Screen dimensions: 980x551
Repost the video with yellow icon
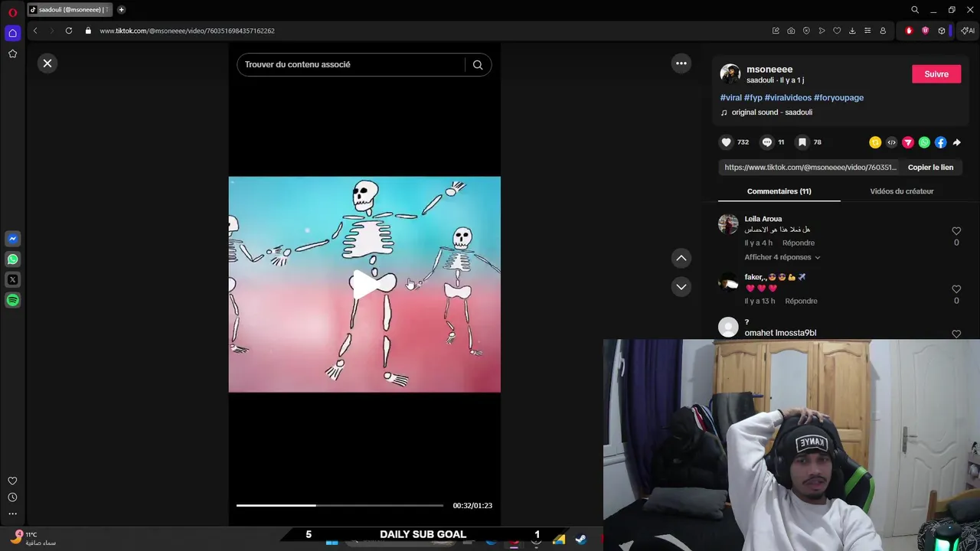(x=875, y=142)
